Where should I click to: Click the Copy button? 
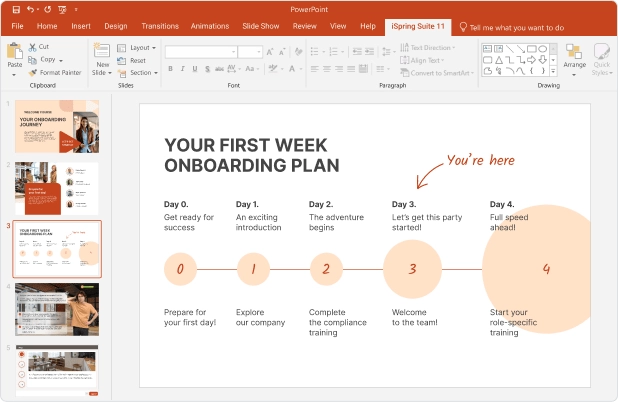45,59
